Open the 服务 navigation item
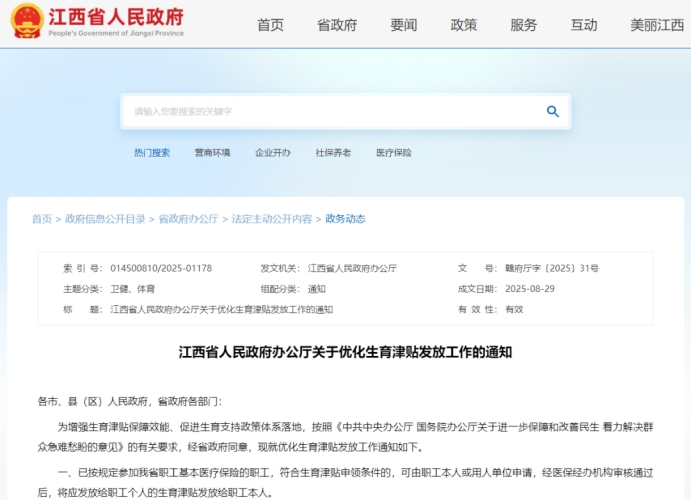This screenshot has height=500, width=692. [524, 25]
